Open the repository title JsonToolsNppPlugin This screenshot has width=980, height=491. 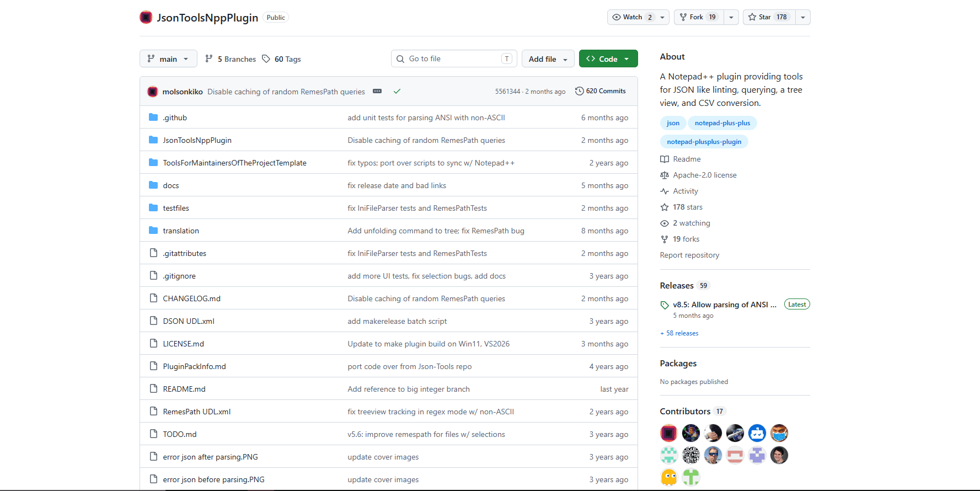(x=207, y=17)
